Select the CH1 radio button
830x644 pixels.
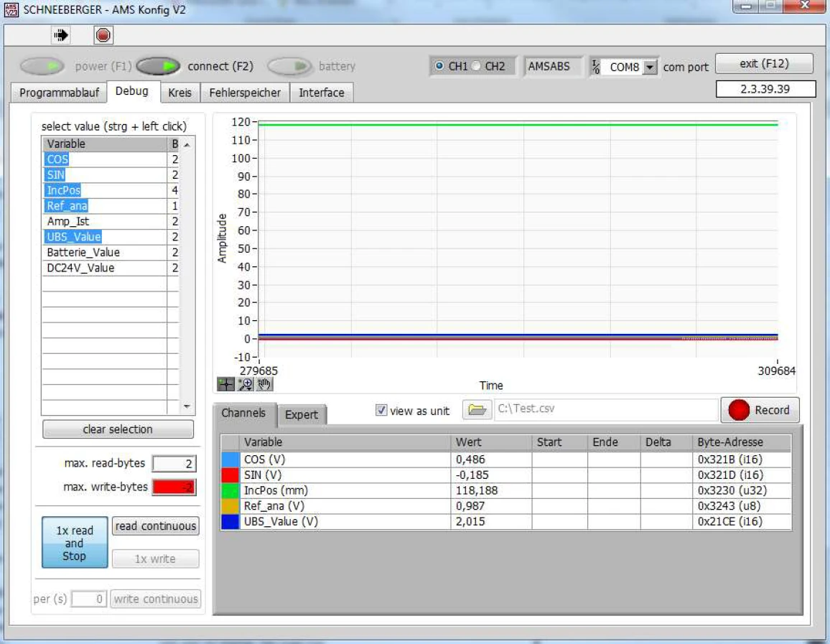click(x=439, y=66)
